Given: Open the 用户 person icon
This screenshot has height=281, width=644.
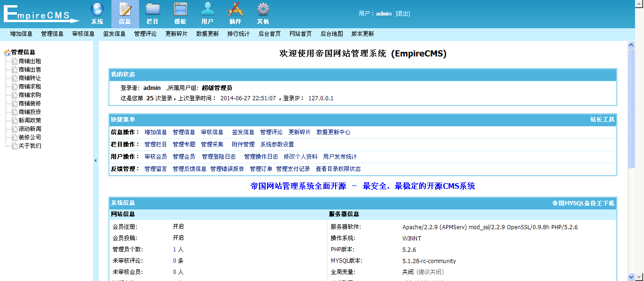Looking at the screenshot, I should (207, 9).
